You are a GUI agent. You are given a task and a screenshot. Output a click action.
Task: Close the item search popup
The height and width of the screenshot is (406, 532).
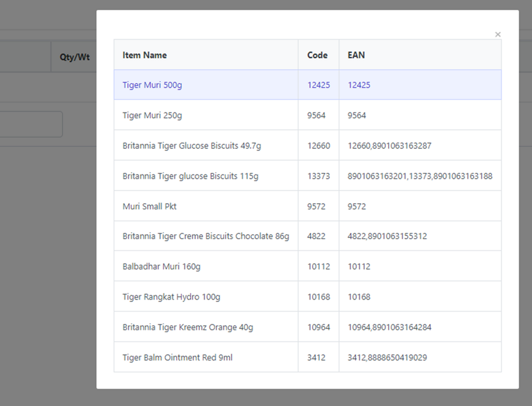coord(498,34)
